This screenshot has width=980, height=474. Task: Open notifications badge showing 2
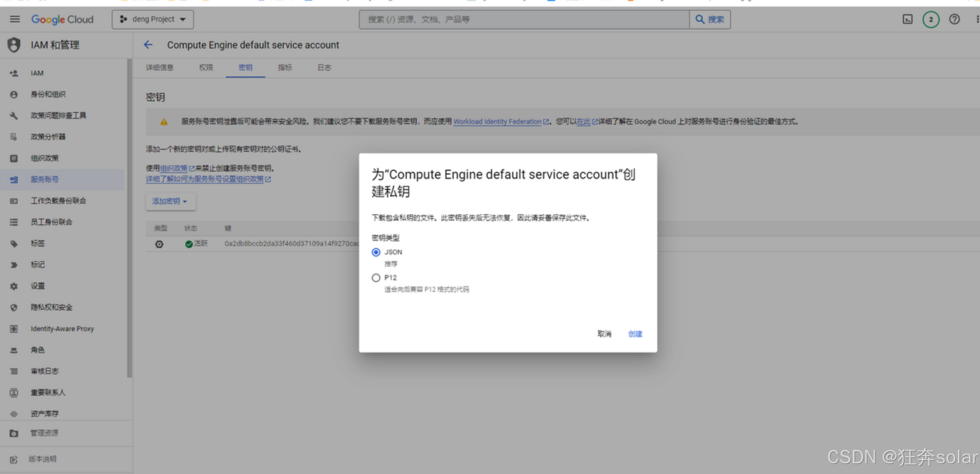[x=931, y=19]
